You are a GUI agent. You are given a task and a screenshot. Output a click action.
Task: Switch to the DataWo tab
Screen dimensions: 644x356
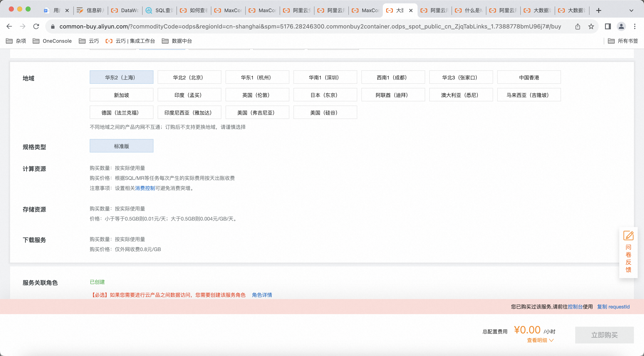125,10
